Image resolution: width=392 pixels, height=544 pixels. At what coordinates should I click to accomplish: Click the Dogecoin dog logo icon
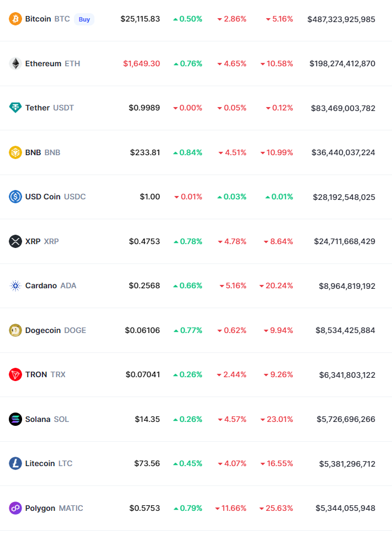(x=15, y=330)
